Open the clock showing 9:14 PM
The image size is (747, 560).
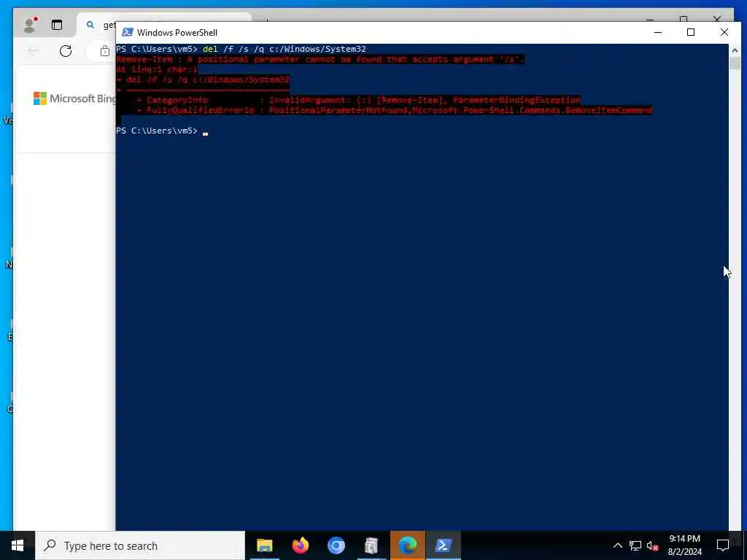click(x=684, y=545)
